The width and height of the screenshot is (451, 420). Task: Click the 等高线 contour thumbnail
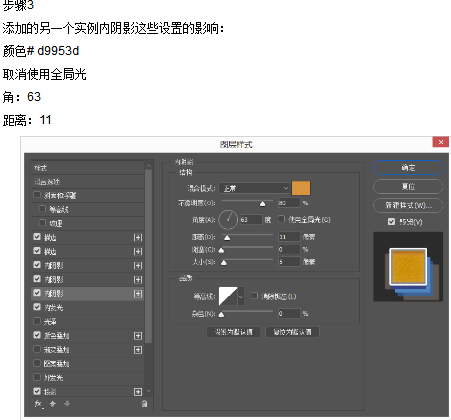tap(228, 296)
